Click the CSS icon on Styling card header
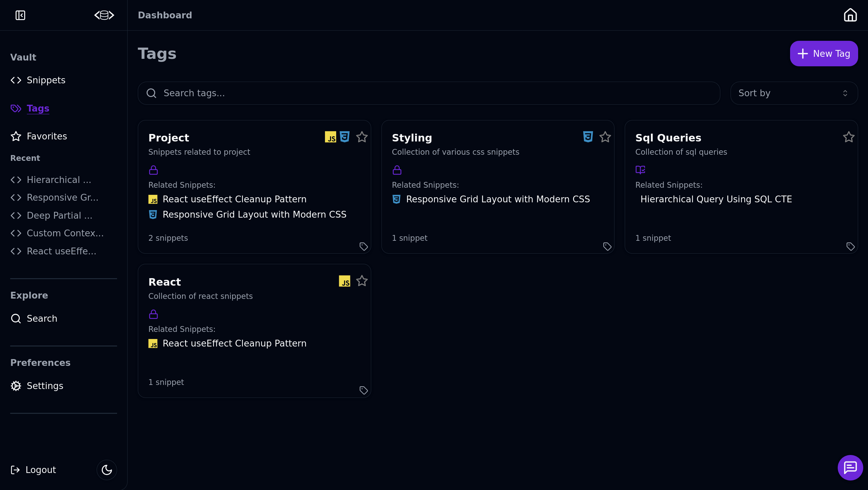 (588, 137)
